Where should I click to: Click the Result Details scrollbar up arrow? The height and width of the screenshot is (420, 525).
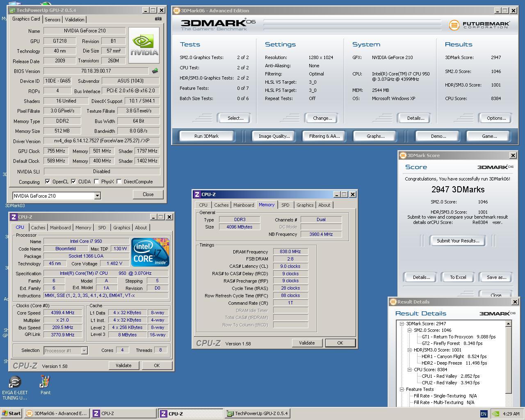pos(509,324)
